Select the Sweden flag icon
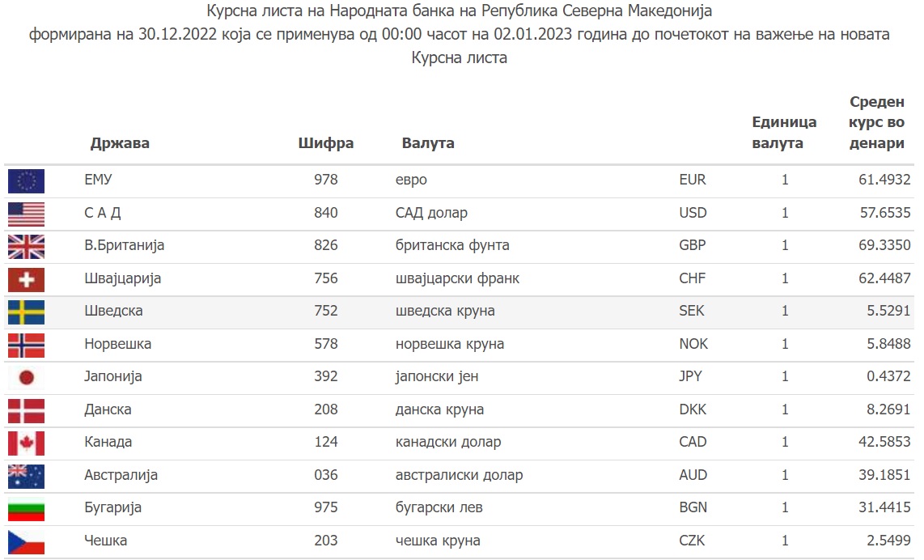924x560 pixels. click(x=26, y=312)
